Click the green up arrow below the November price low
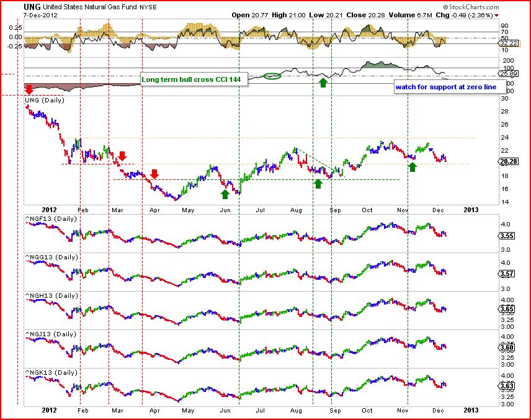 (x=412, y=167)
